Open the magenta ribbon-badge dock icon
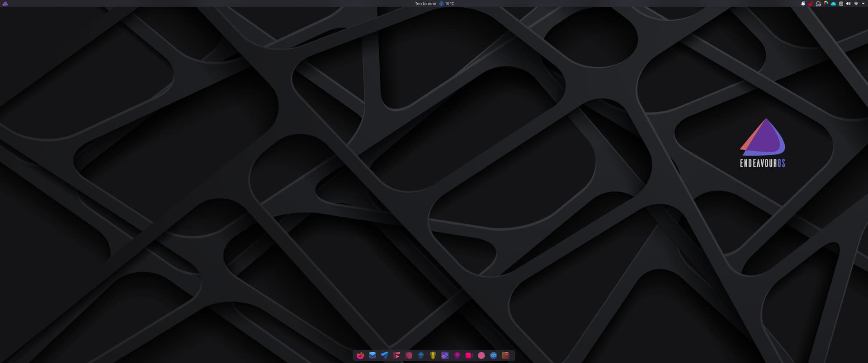The image size is (868, 363). (457, 355)
